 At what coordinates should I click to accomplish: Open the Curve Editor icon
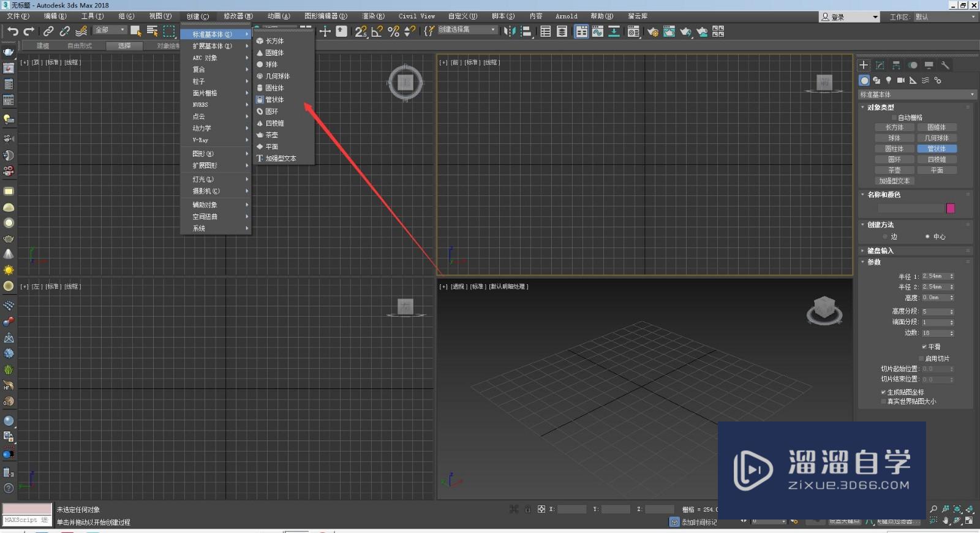598,31
